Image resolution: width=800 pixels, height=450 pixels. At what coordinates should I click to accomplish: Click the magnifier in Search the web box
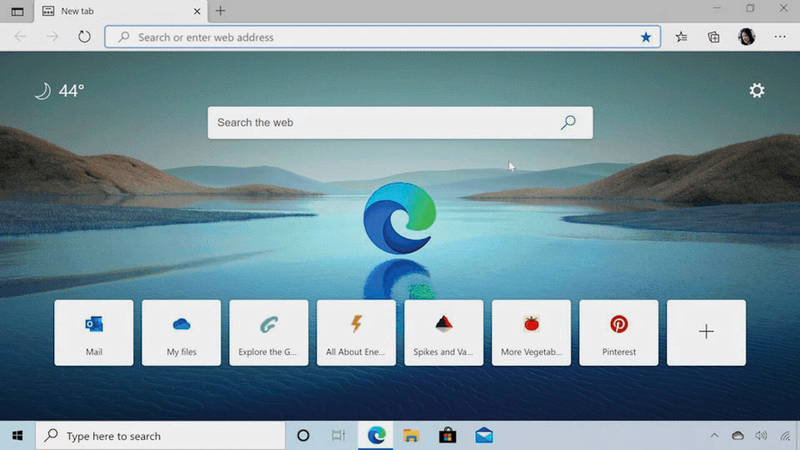pyautogui.click(x=568, y=123)
